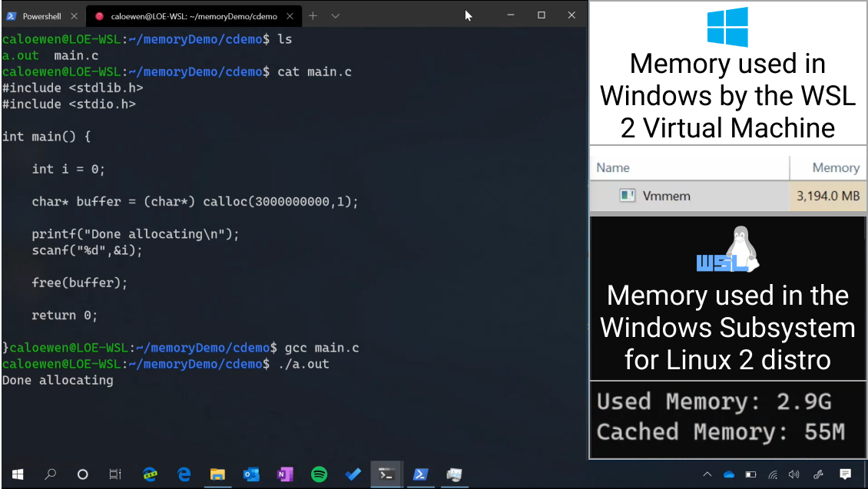Image resolution: width=868 pixels, height=489 pixels.
Task: Show hidden system tray icons
Action: [707, 474]
